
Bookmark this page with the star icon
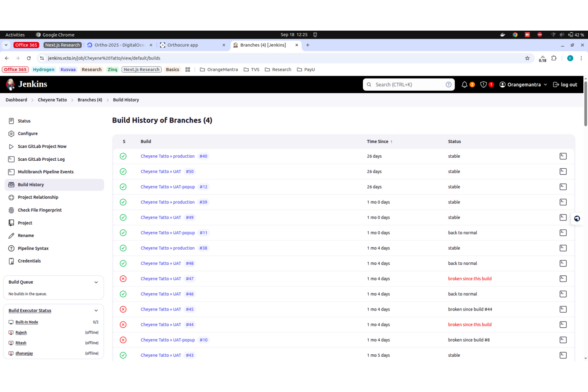tap(527, 58)
